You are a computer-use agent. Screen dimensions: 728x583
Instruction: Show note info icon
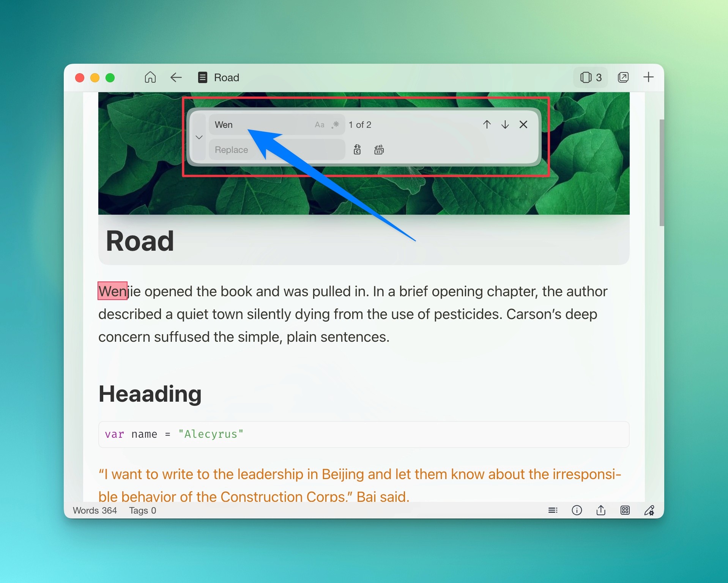click(577, 510)
